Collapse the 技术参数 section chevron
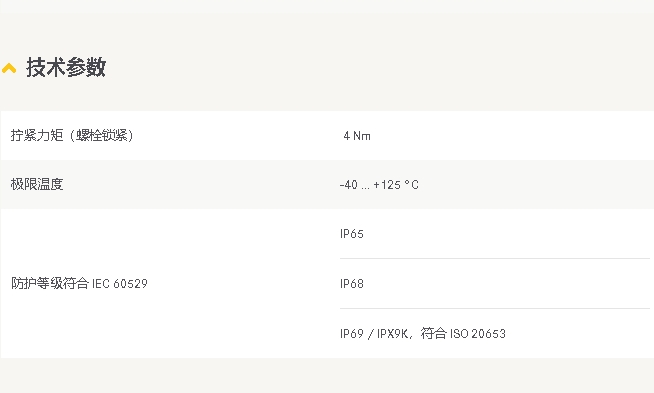 click(x=9, y=68)
